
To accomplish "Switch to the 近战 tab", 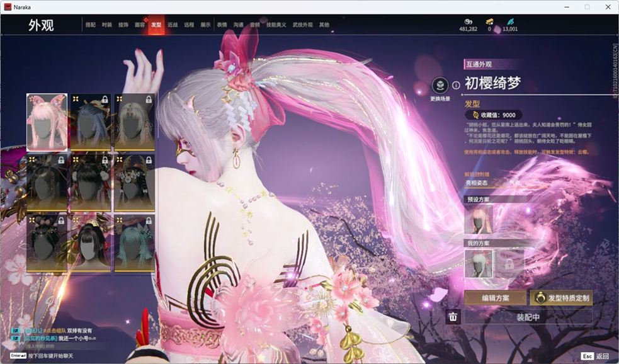I will click(173, 25).
